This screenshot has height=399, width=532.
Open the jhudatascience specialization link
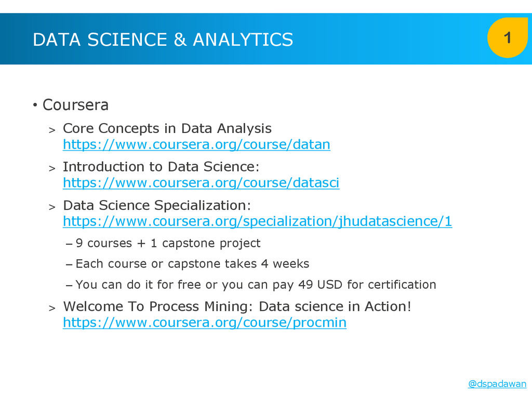[257, 221]
